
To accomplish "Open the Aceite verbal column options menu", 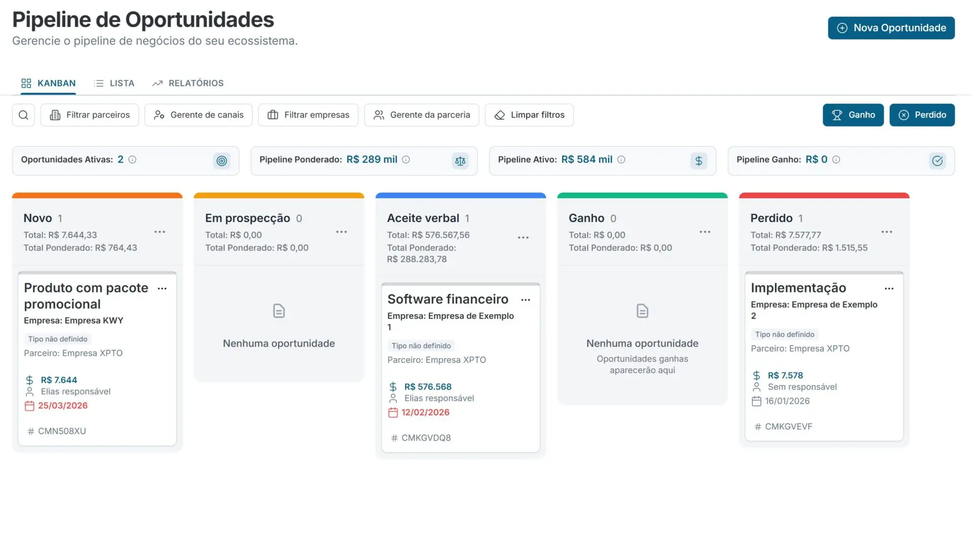I will click(523, 237).
